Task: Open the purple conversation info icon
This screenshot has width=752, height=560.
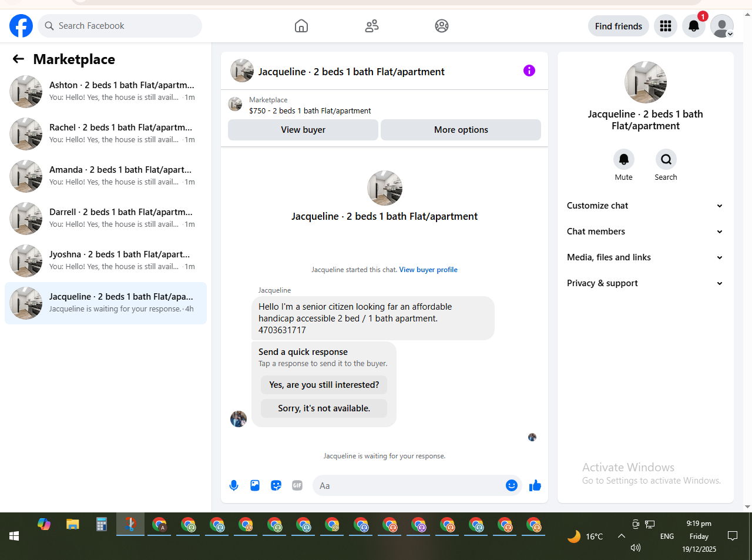Action: click(x=529, y=71)
